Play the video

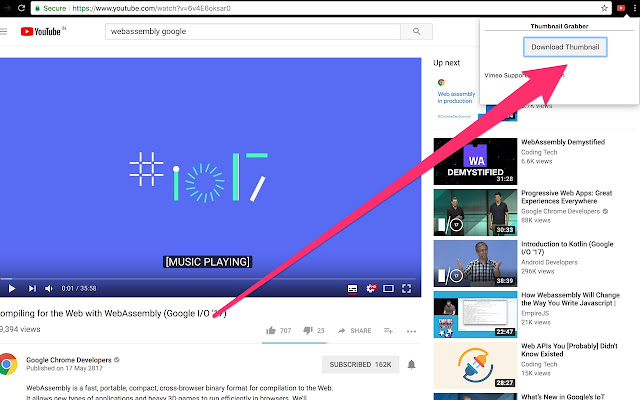click(x=12, y=289)
